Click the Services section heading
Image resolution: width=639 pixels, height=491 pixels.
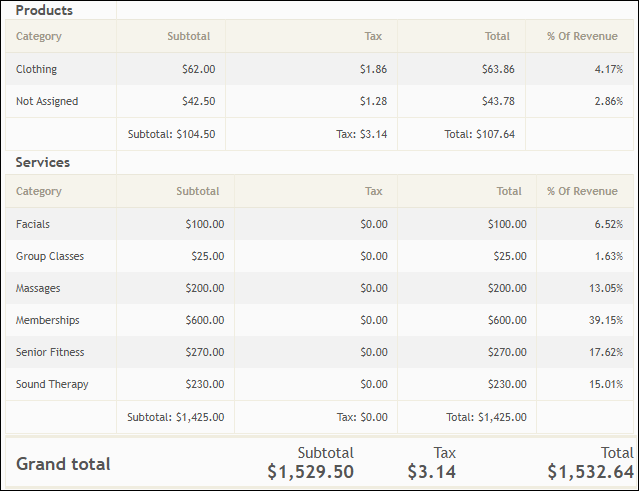coord(43,162)
